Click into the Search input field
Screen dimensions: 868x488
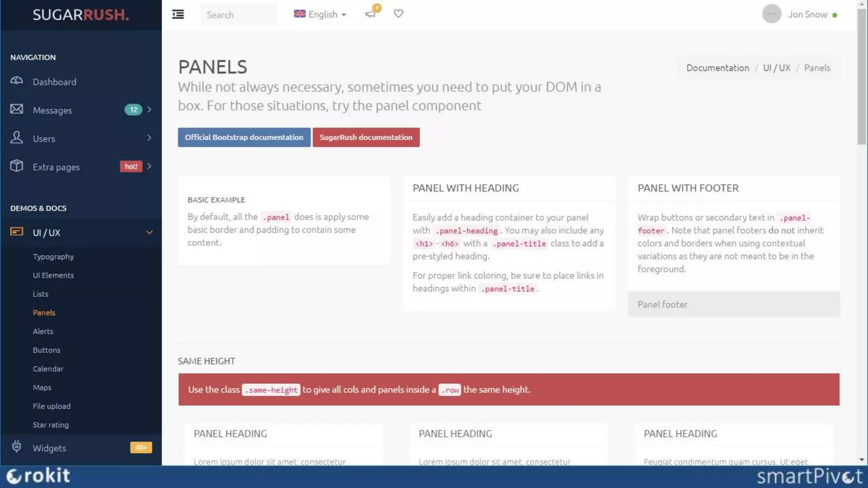tap(239, 15)
